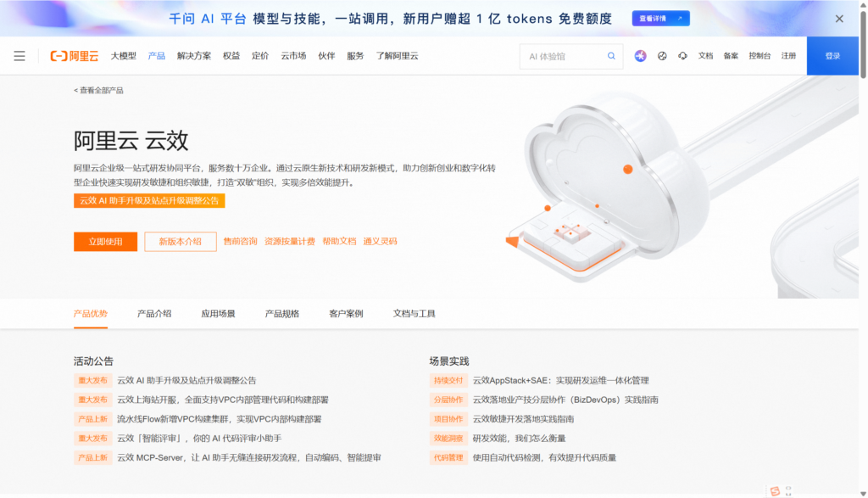Go back via 查看全部产品 link
The image size is (868, 498).
(98, 90)
